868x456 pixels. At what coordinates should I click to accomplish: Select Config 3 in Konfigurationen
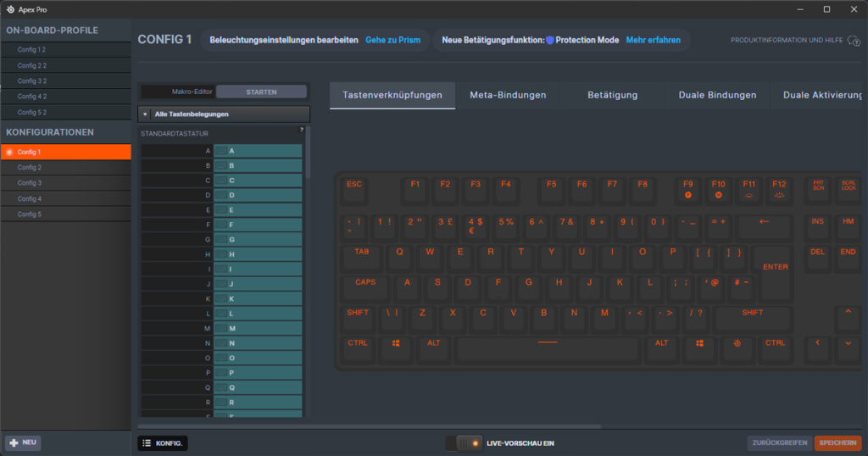pyautogui.click(x=66, y=183)
